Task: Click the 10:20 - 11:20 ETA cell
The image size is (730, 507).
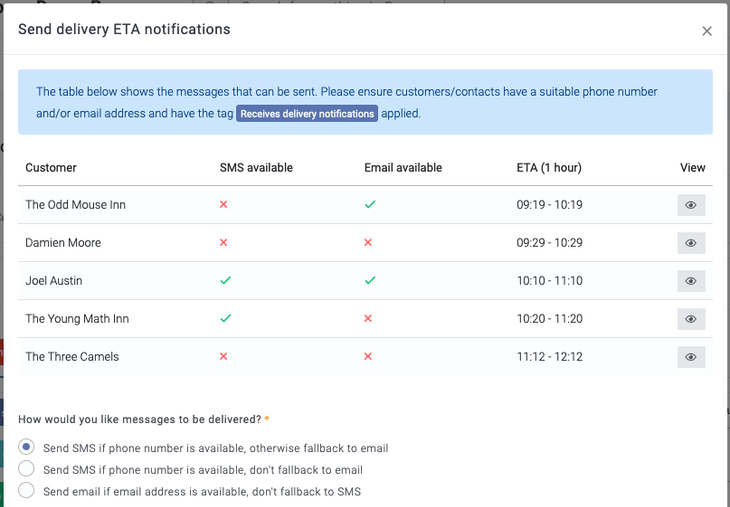Action: click(549, 319)
